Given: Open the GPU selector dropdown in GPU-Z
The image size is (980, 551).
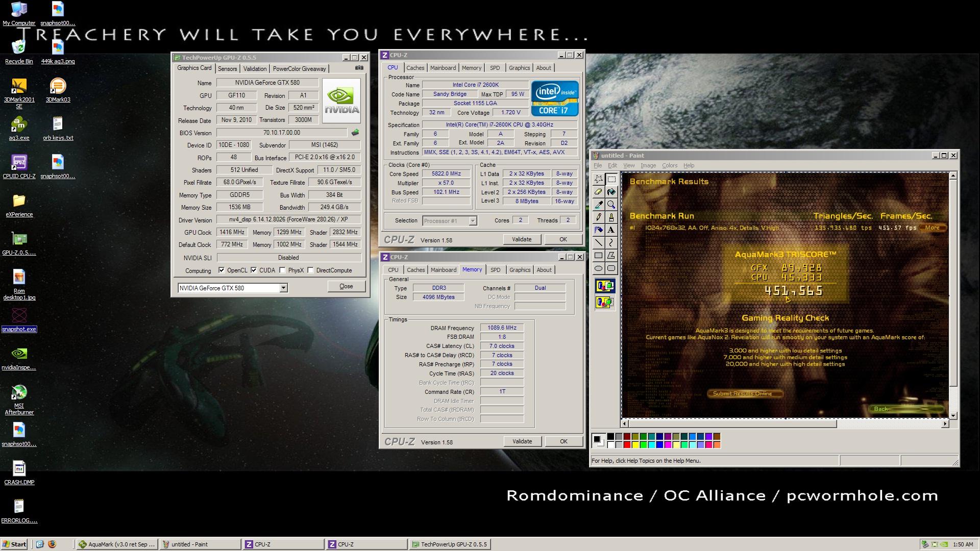Looking at the screenshot, I should pyautogui.click(x=283, y=288).
